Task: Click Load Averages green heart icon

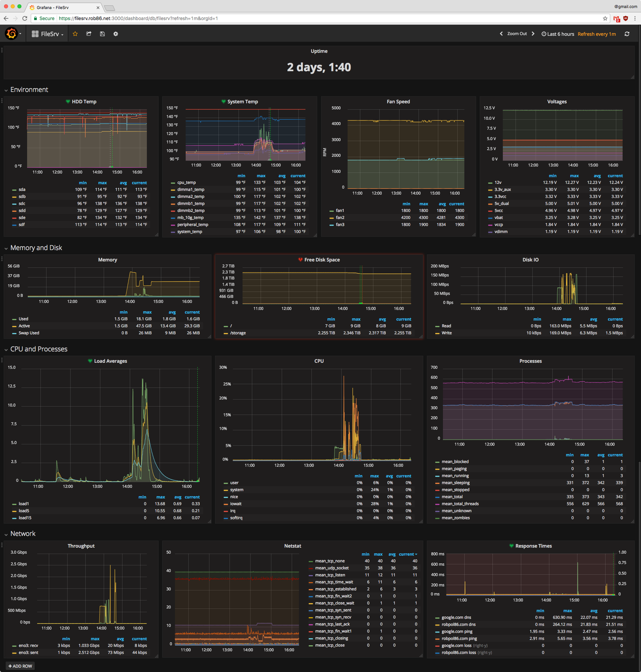Action: (x=90, y=361)
